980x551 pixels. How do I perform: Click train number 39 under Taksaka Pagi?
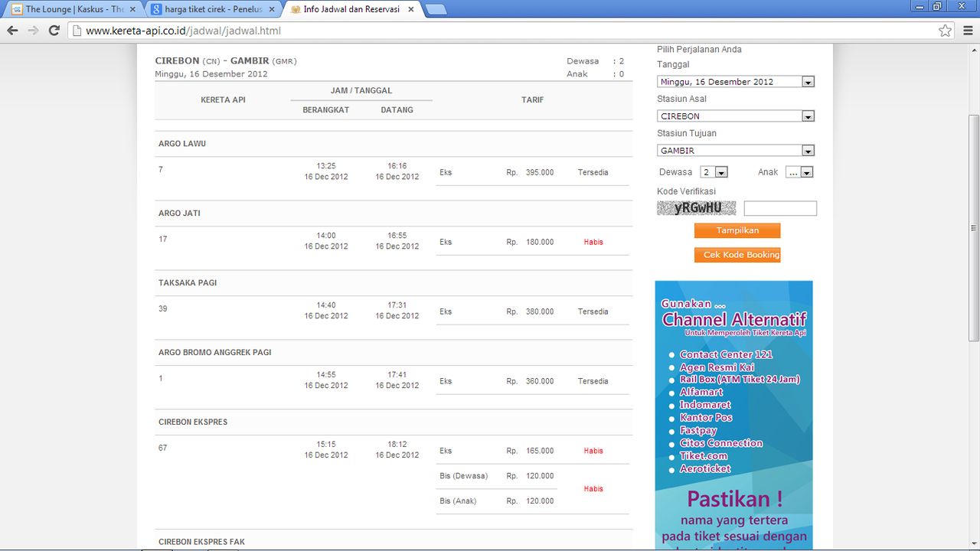tap(163, 308)
